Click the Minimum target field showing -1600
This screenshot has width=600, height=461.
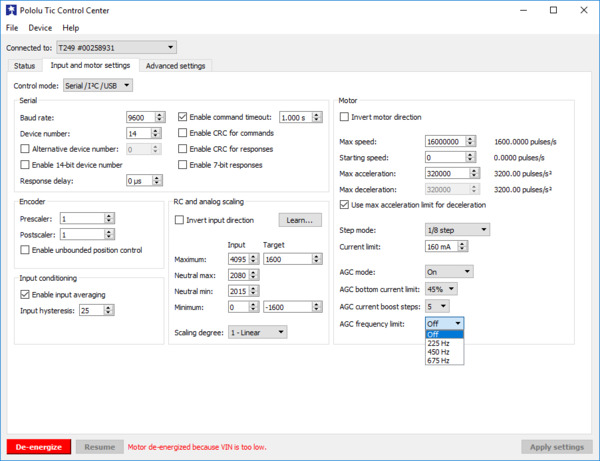[x=287, y=307]
